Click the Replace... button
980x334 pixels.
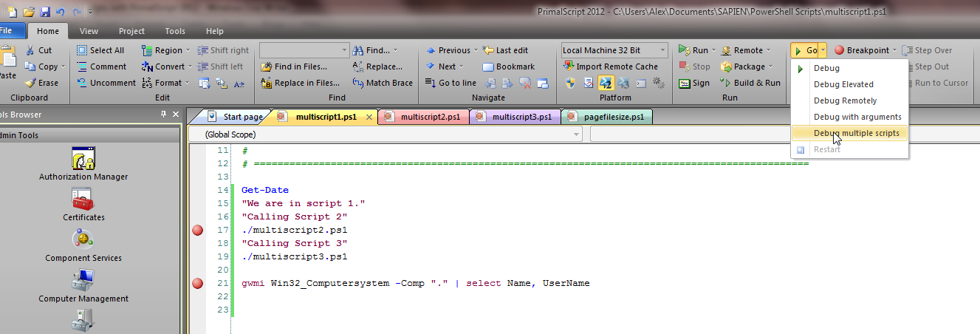click(377, 67)
